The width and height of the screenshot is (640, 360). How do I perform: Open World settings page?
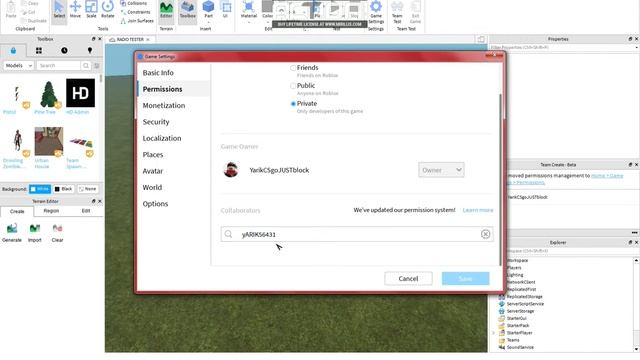(x=152, y=187)
